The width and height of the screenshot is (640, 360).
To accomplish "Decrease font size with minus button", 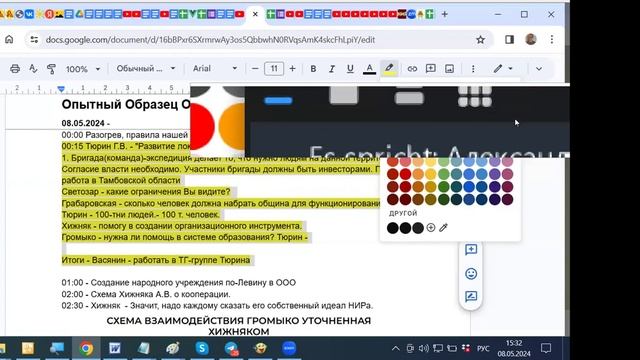I will 255,69.
